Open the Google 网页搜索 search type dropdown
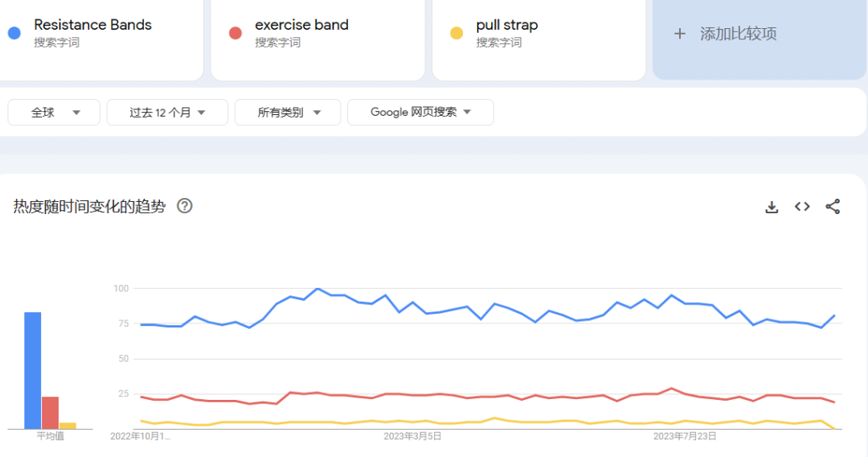Viewport: 868px width, 457px height. click(x=420, y=113)
